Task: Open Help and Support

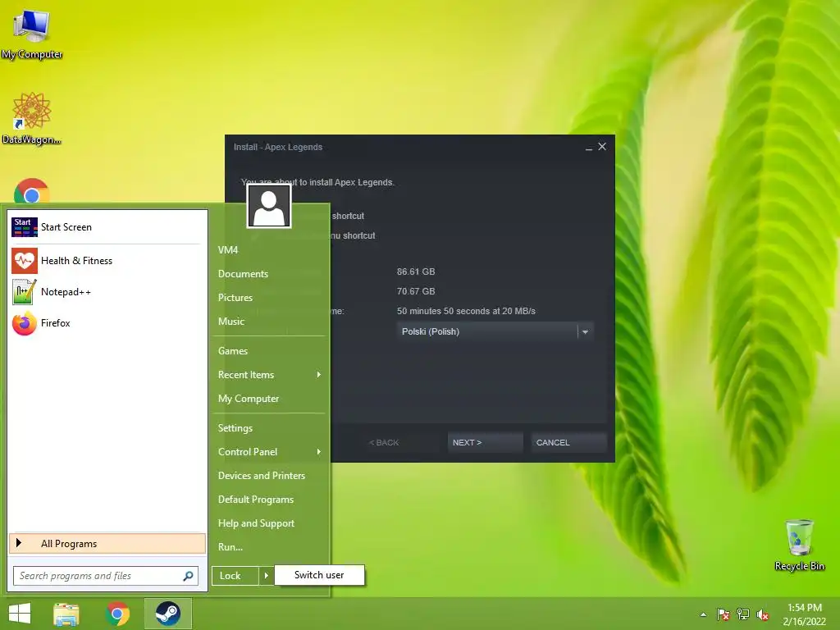Action: point(256,523)
